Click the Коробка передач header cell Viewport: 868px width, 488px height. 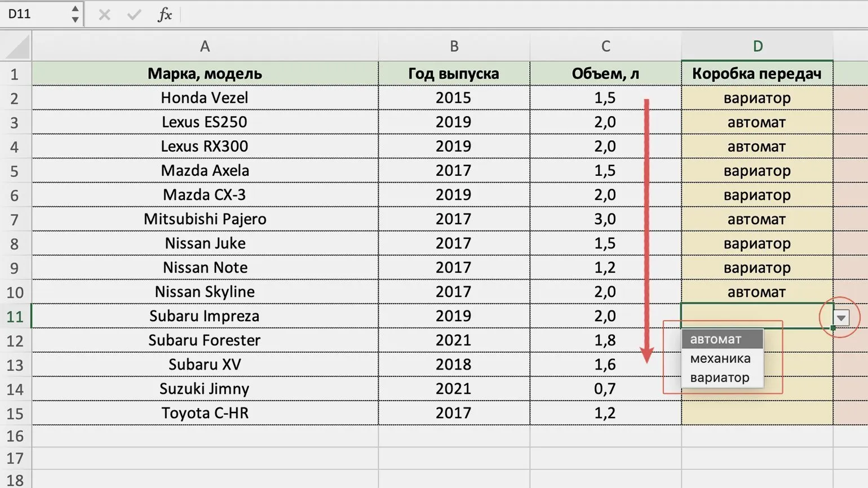[757, 74]
